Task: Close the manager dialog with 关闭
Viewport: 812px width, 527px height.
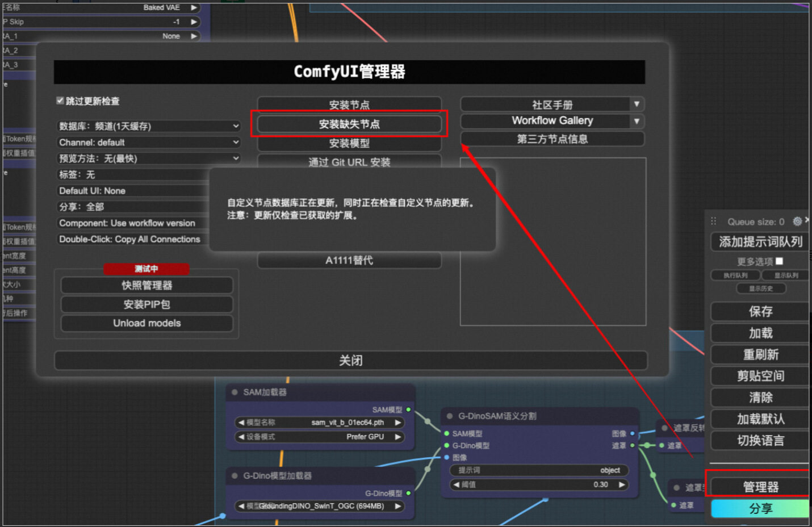Action: tap(351, 361)
